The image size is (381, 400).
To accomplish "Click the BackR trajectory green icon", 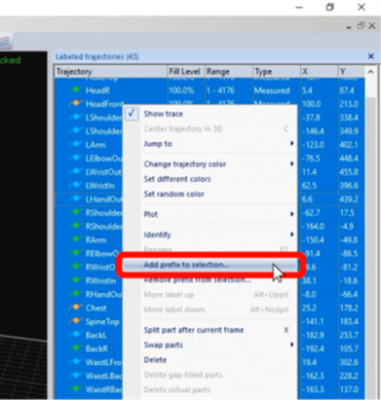I will click(76, 349).
